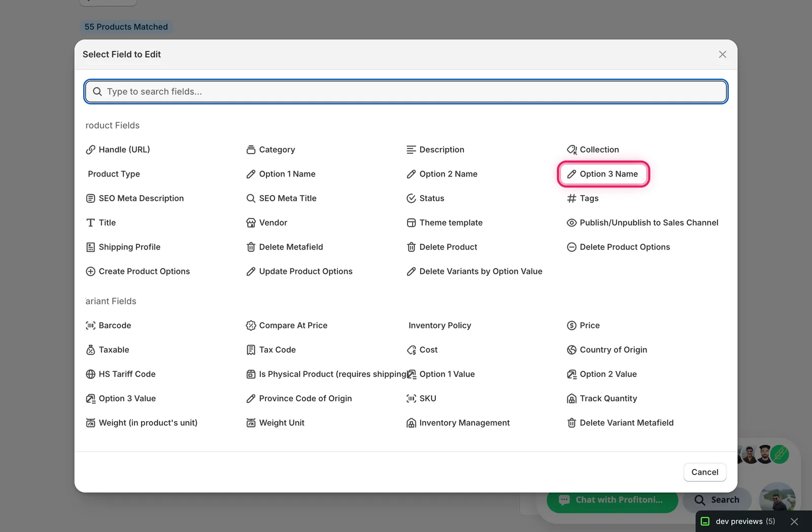Choose the Description field icon
Viewport: 812px width, 532px height.
[x=411, y=150]
